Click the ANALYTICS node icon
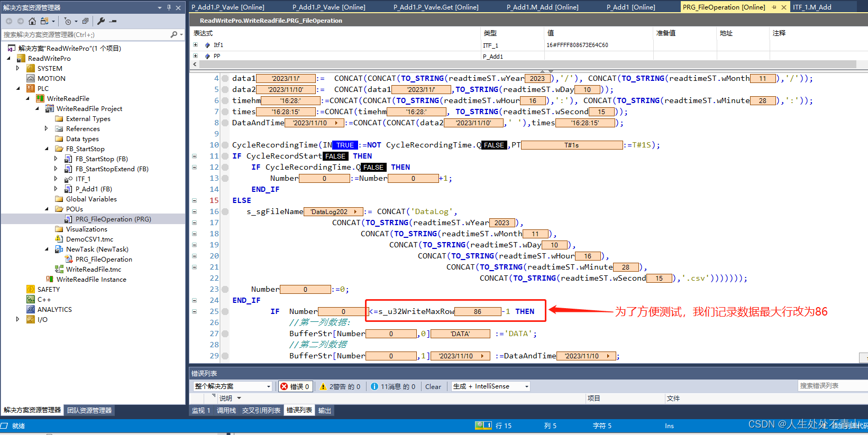The height and width of the screenshot is (435, 868). 31,309
